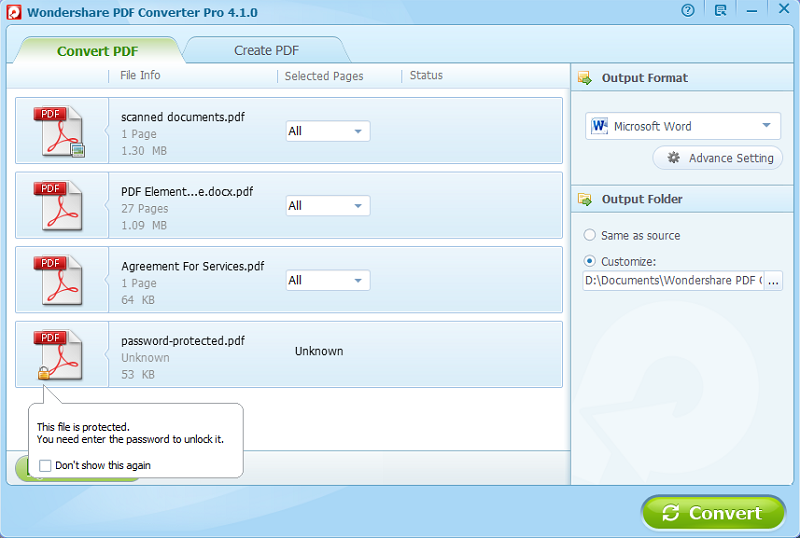Screen dimensions: 800x538
Task: Open the help question mark icon
Action: (x=688, y=10)
